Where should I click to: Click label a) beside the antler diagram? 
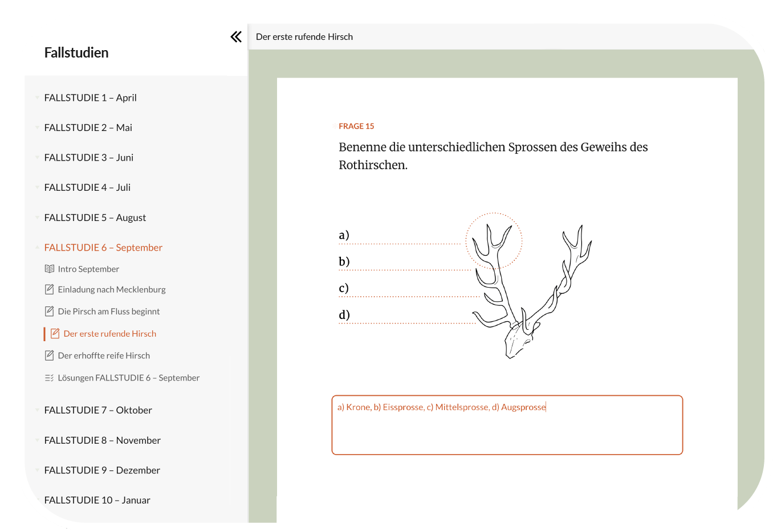coord(344,235)
